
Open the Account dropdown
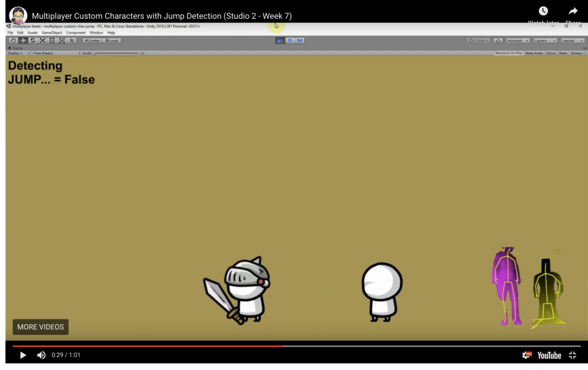pyautogui.click(x=517, y=41)
